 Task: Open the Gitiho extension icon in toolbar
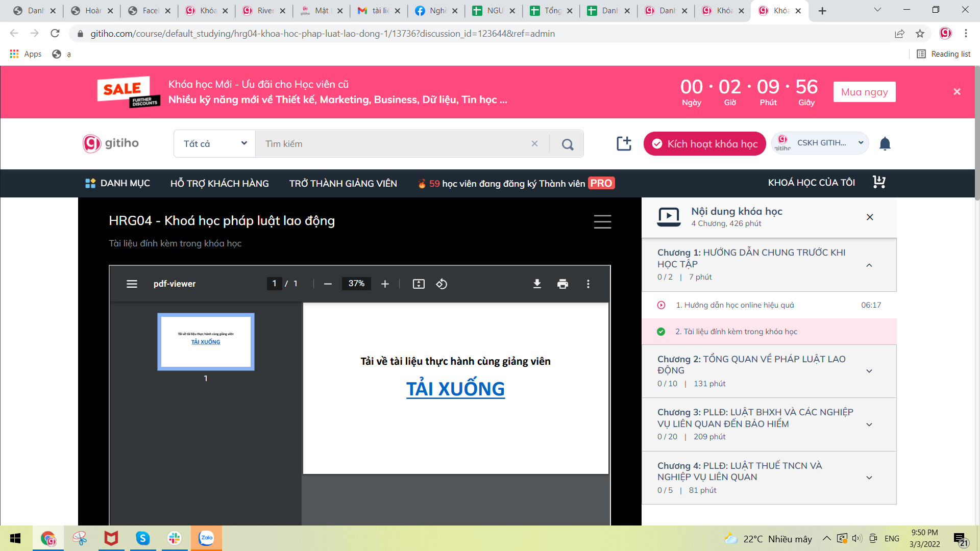click(945, 34)
